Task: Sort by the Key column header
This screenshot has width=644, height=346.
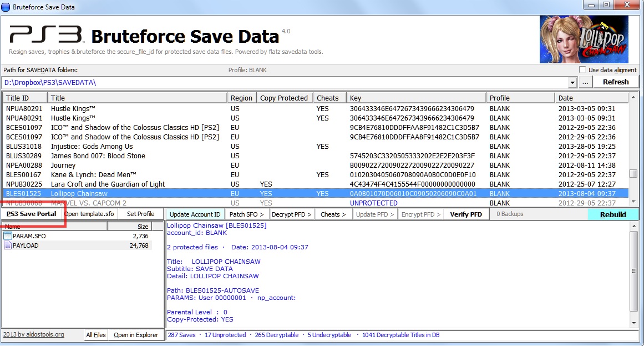Action: 416,98
